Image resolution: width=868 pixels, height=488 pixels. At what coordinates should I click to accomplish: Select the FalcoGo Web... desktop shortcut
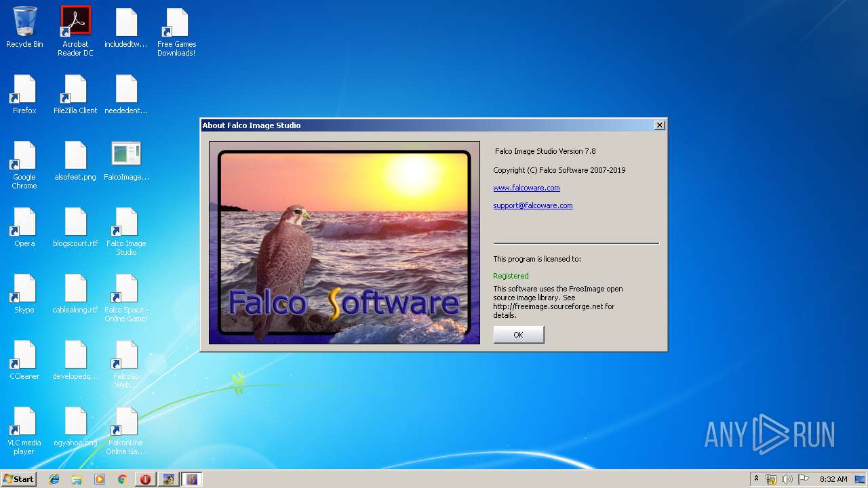pos(126,364)
